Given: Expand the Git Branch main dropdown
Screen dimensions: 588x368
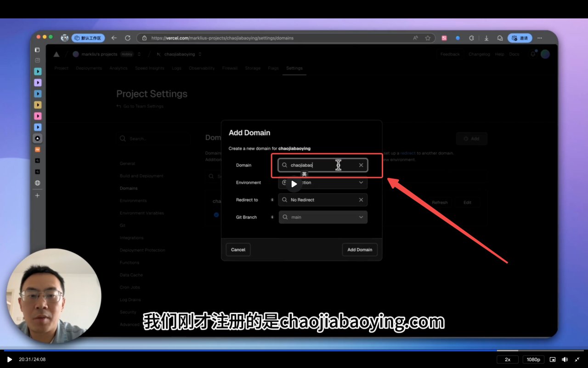Looking at the screenshot, I should (361, 217).
